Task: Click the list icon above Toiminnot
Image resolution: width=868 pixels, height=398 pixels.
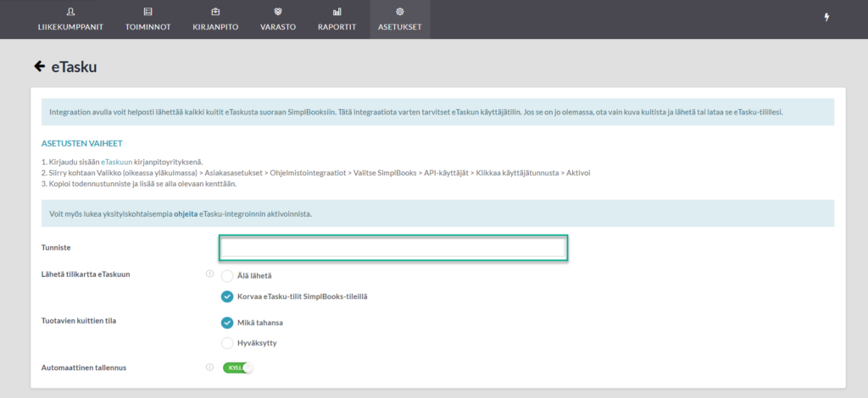Action: tap(147, 12)
